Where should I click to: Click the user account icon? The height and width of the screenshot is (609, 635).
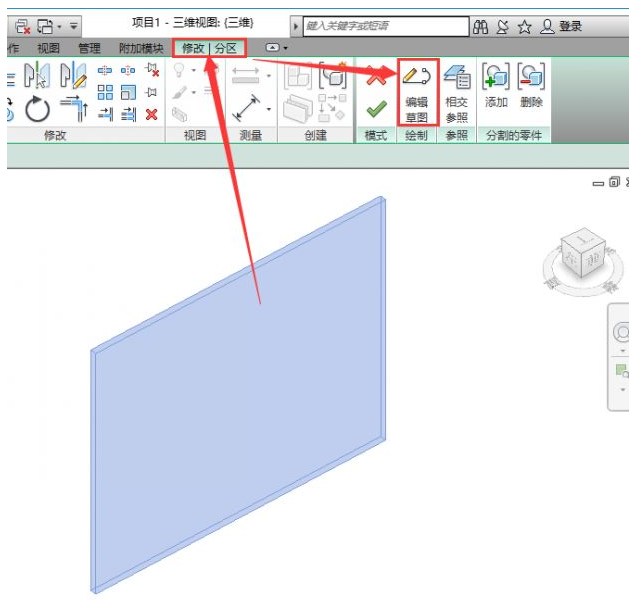point(547,27)
